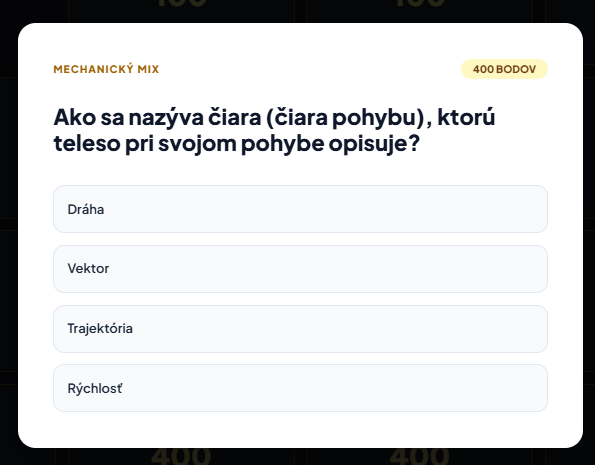Choose the "Vektor" answer option
The image size is (595, 465).
pyautogui.click(x=300, y=269)
